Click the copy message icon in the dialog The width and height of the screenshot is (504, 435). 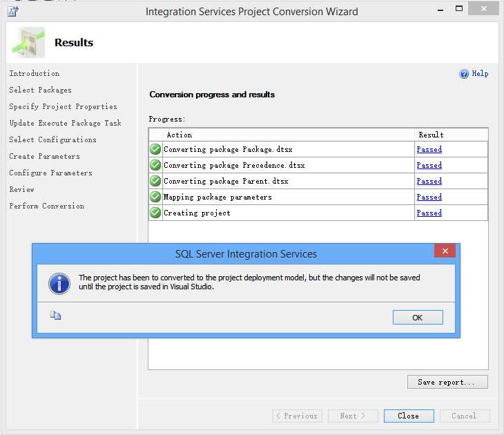pos(56,316)
